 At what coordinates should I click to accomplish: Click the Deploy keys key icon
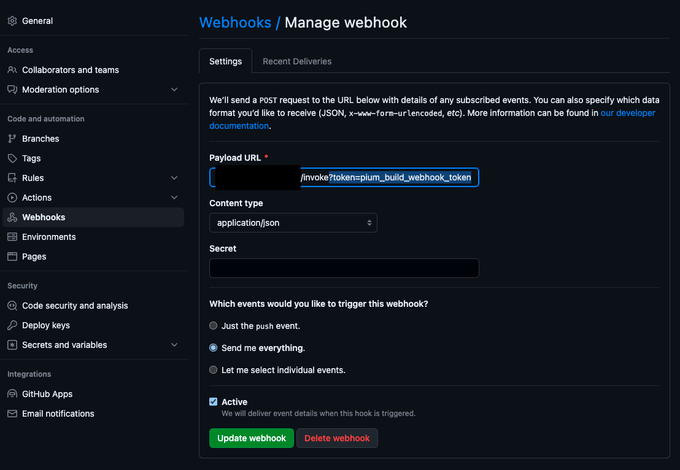coord(12,325)
